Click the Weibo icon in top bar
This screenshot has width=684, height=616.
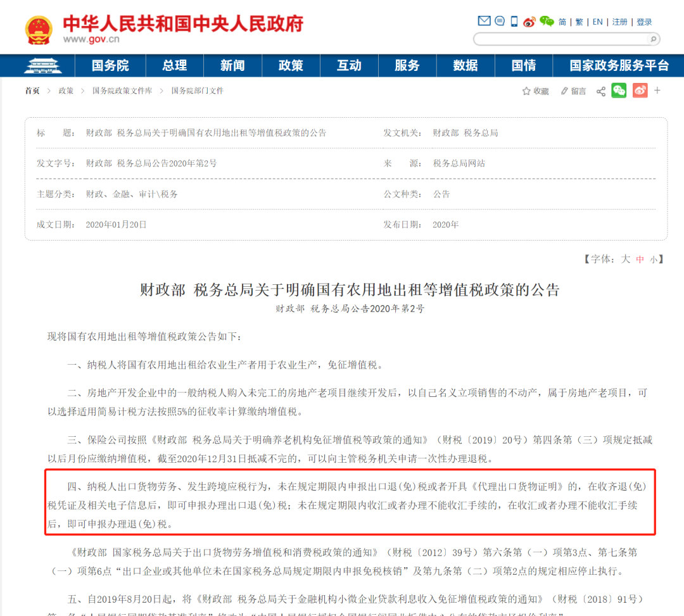529,20
